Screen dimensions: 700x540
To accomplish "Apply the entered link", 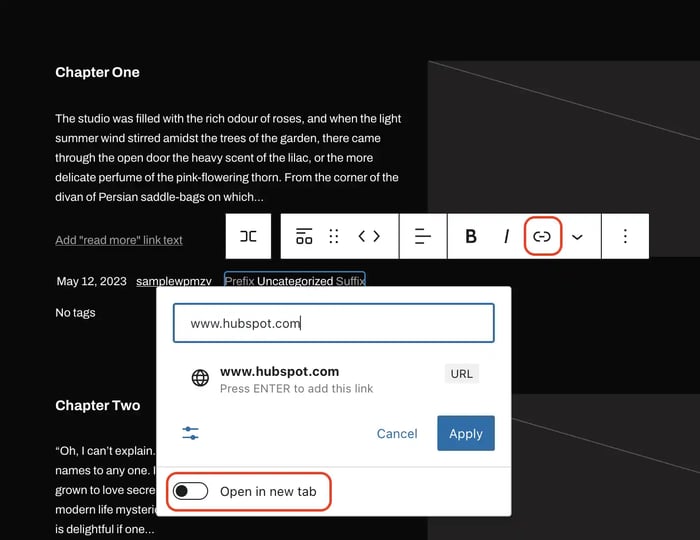I will (466, 433).
